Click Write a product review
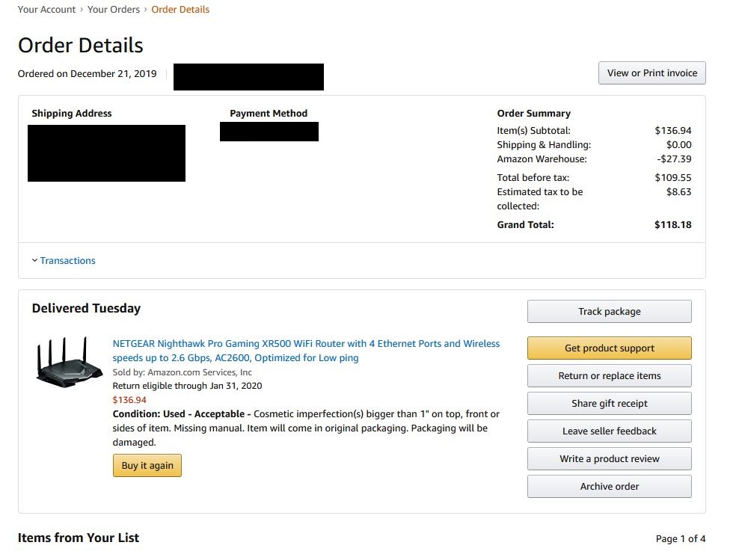 tap(609, 459)
